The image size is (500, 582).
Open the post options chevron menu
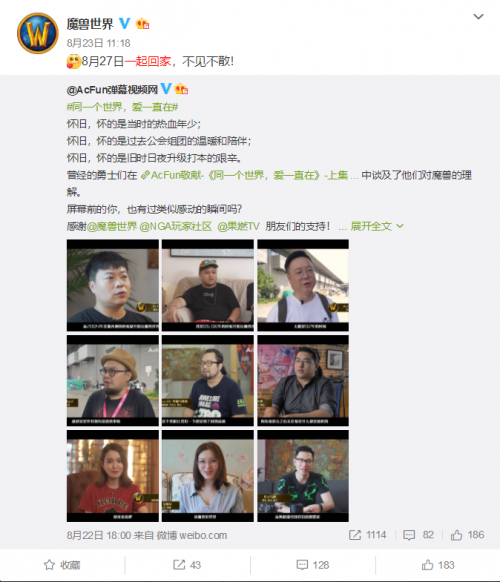[478, 16]
